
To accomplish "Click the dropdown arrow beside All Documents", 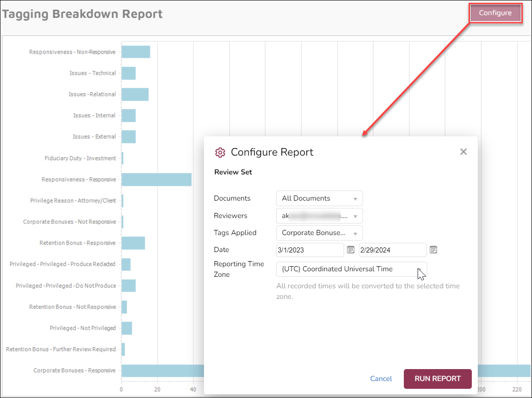I will click(355, 198).
